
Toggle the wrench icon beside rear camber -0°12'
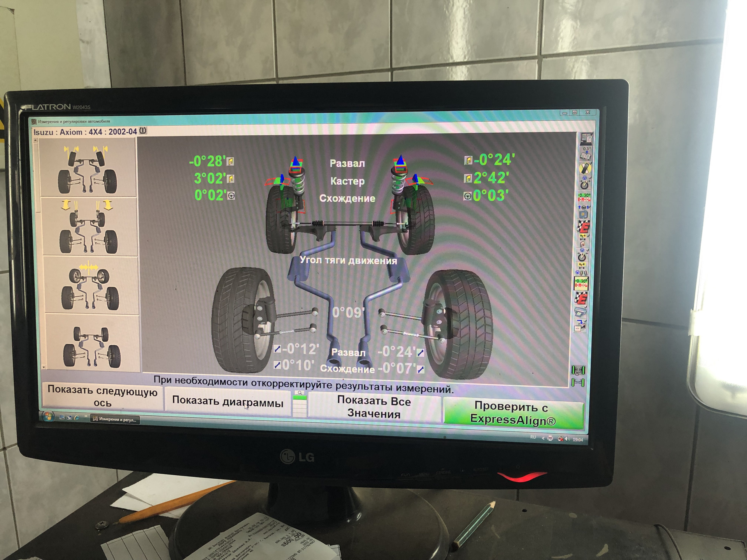277,349
